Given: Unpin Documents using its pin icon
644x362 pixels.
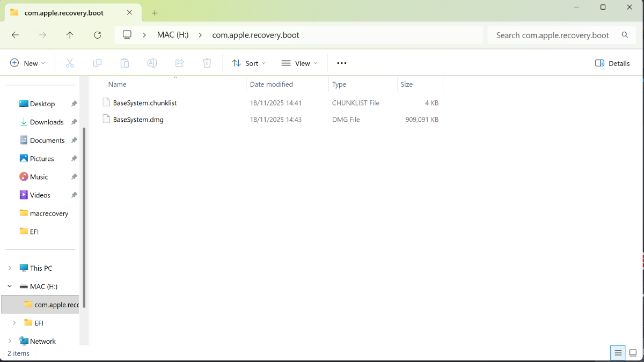Looking at the screenshot, I should 74,140.
